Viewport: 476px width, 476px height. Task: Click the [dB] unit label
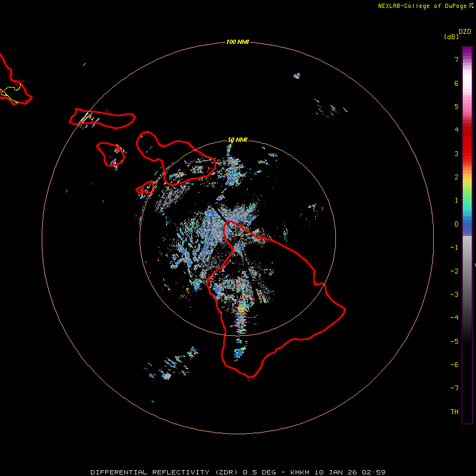point(452,36)
